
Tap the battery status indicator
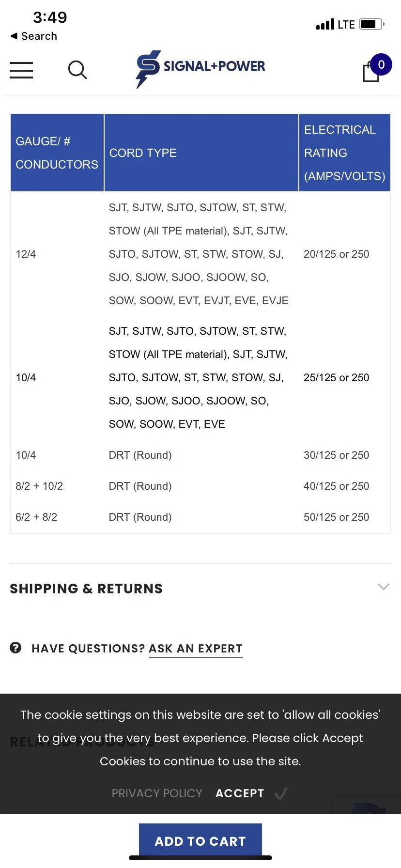371,24
